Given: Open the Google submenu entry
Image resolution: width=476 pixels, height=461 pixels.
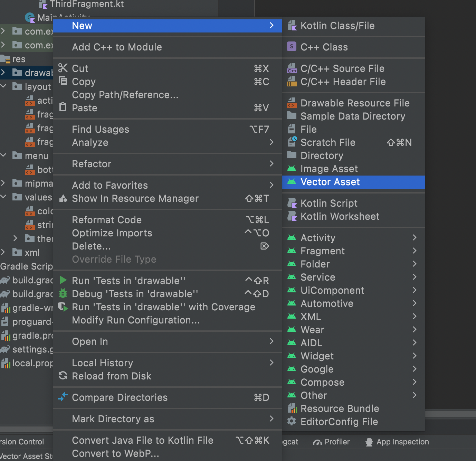Looking at the screenshot, I should 353,369.
